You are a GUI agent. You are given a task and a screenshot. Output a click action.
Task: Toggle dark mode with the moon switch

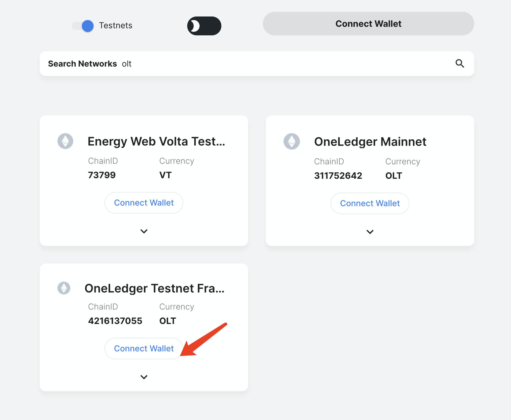204,26
